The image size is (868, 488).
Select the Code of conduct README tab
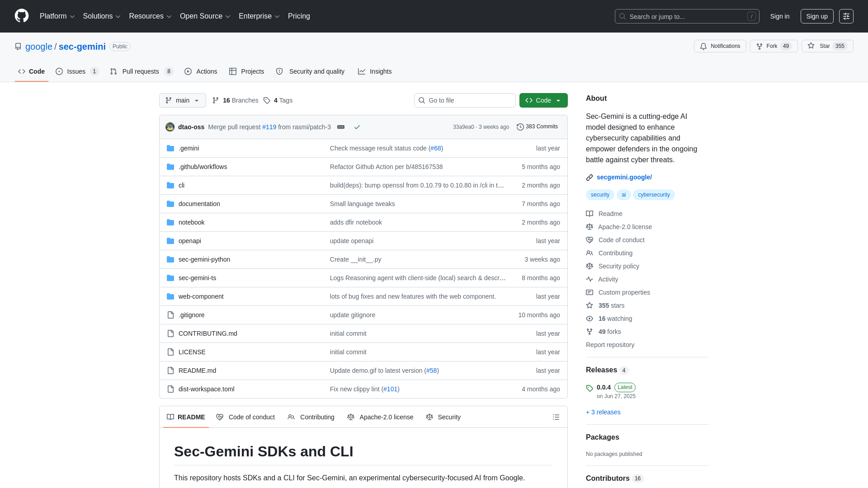245,417
